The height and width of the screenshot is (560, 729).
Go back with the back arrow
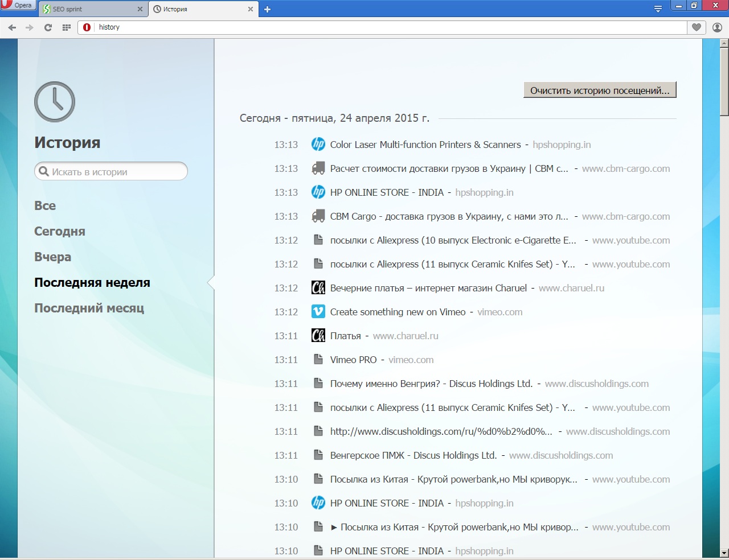(x=12, y=27)
